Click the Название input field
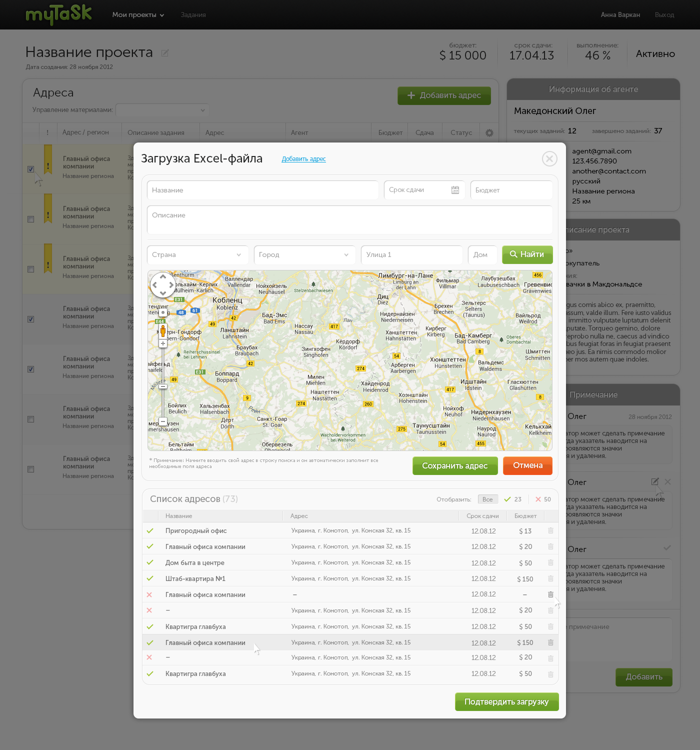This screenshot has width=700, height=750. [x=262, y=190]
